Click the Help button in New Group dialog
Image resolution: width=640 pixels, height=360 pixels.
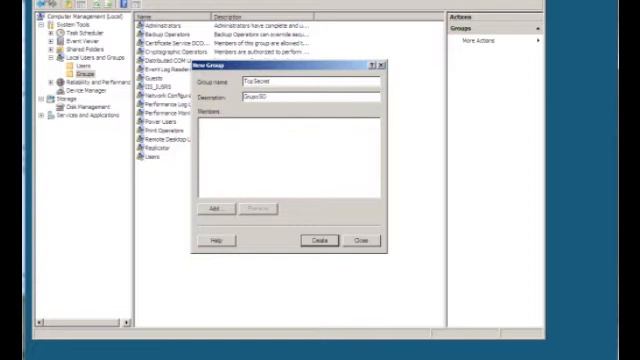(x=217, y=240)
